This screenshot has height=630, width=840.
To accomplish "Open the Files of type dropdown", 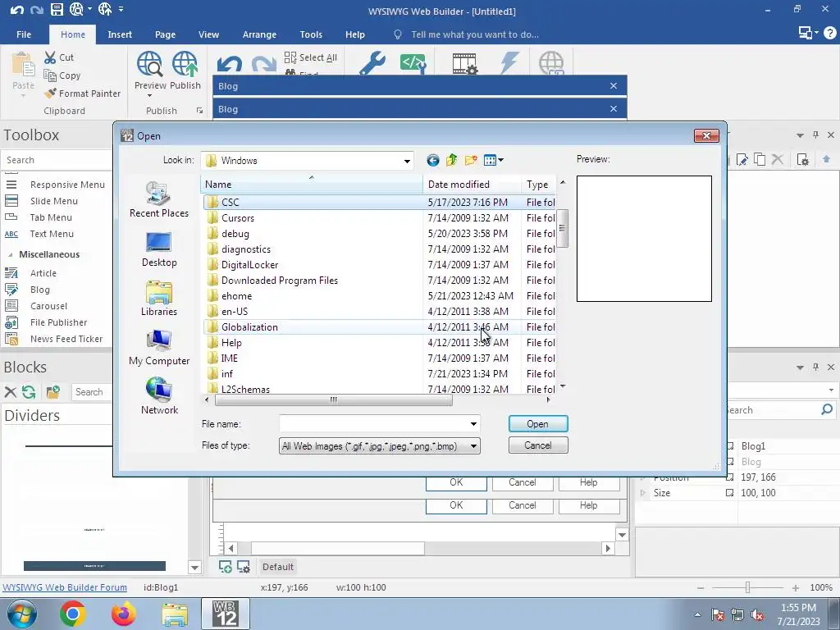I will coord(473,445).
